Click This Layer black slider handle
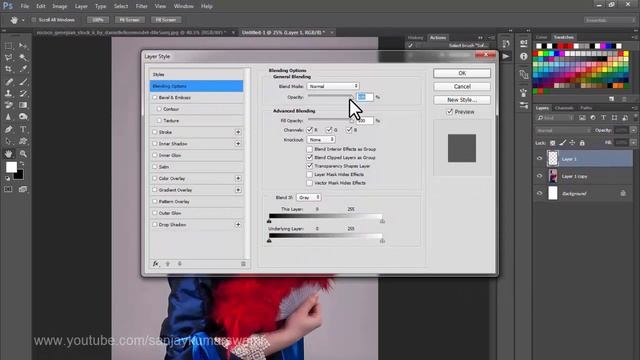 [x=269, y=221]
